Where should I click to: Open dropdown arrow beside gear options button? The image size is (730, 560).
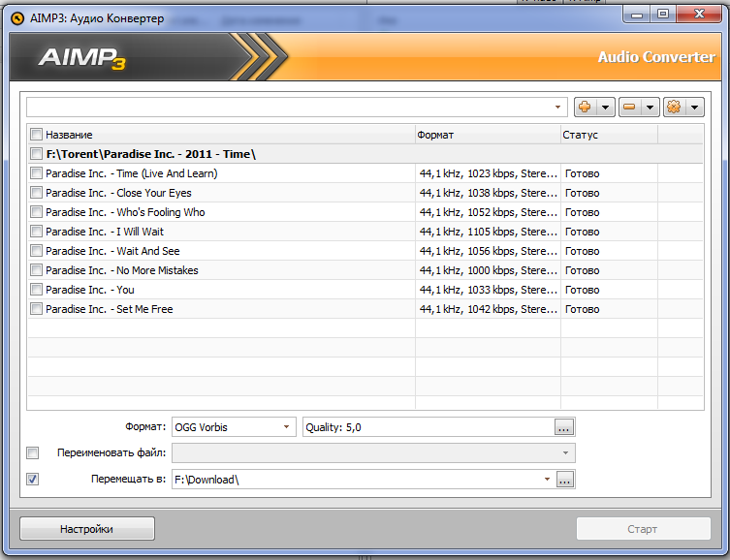695,108
